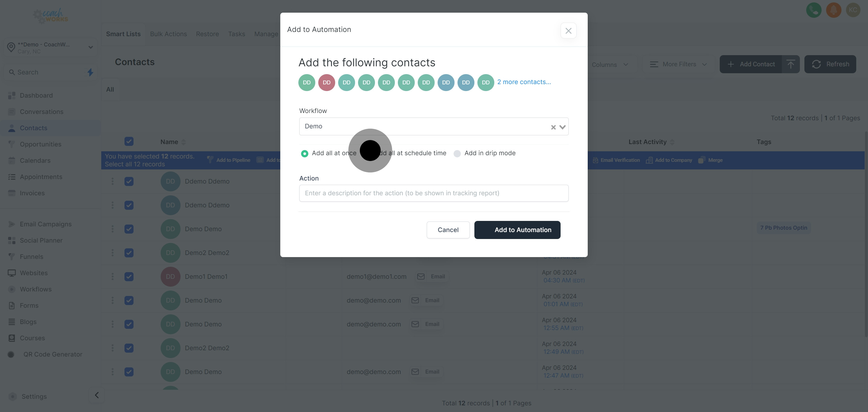Open the More Filters dropdown
The height and width of the screenshot is (412, 868).
(x=678, y=64)
